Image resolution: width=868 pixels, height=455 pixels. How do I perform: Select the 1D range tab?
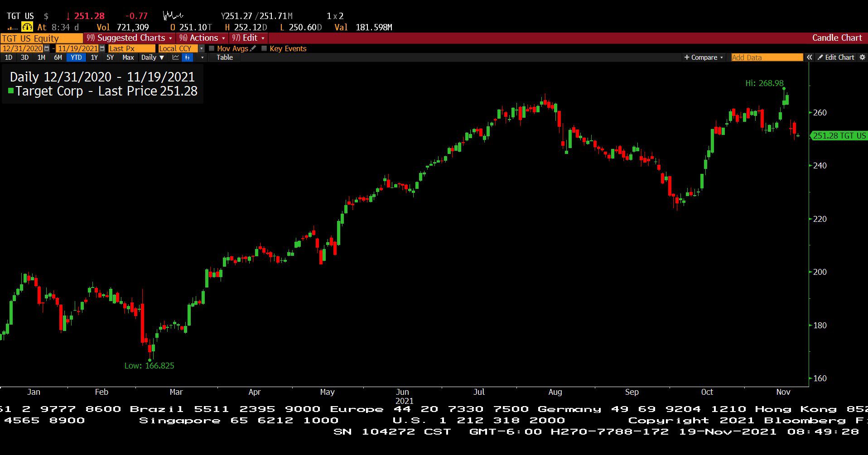[x=9, y=57]
